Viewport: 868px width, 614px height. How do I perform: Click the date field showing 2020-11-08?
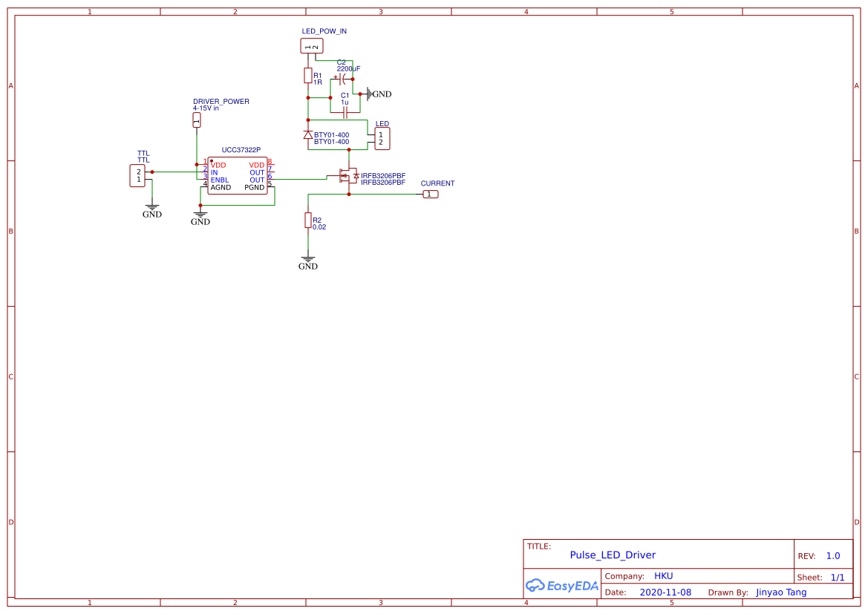point(664,592)
